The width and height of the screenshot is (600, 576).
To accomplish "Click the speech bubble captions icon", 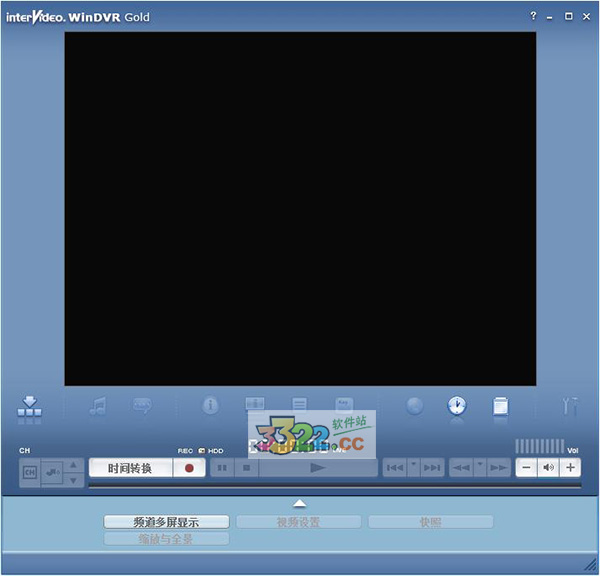I will click(x=142, y=406).
